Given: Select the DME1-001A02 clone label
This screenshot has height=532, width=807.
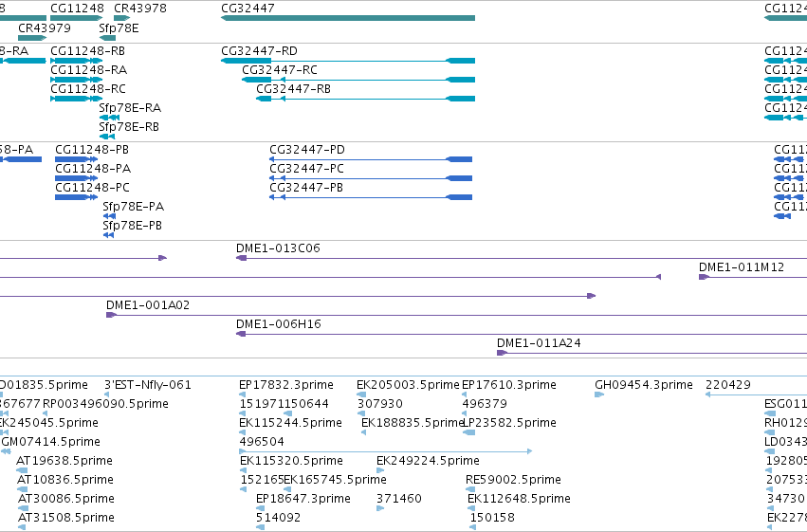Looking at the screenshot, I should point(148,305).
